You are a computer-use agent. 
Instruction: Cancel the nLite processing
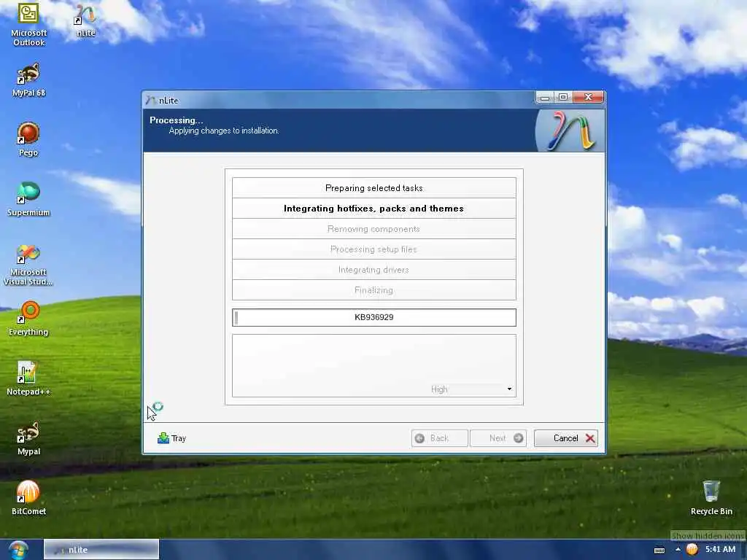click(566, 438)
